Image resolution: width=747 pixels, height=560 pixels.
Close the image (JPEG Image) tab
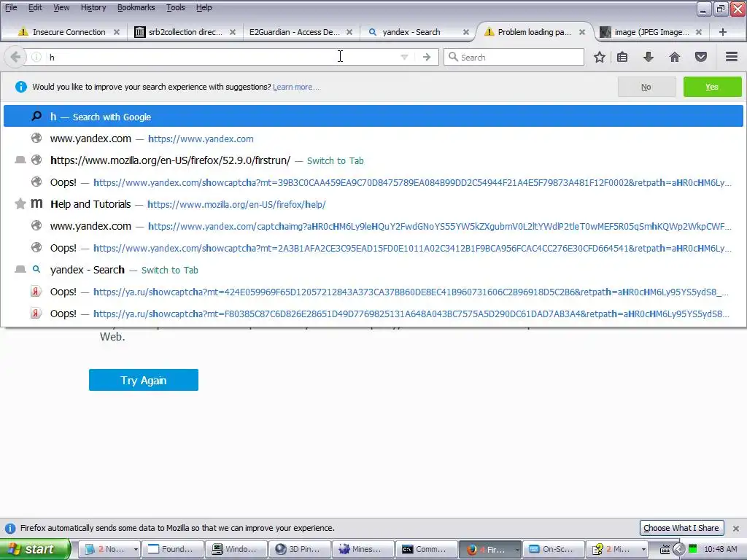pos(698,32)
